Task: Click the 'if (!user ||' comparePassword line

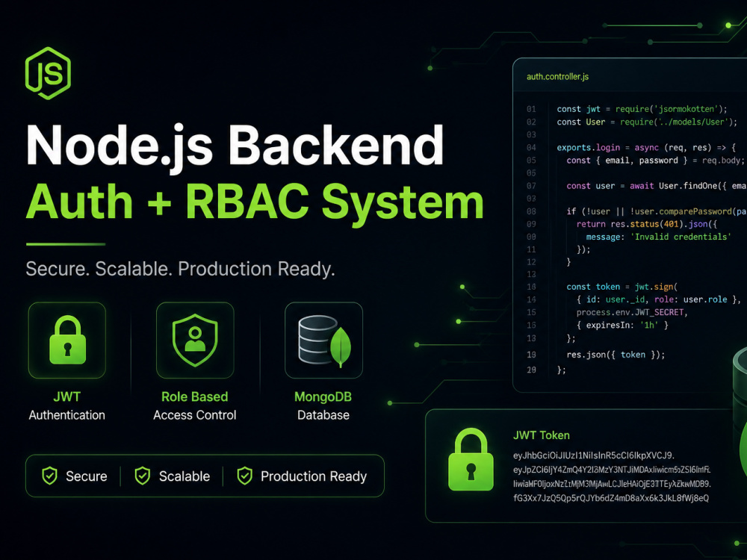Action: click(657, 211)
